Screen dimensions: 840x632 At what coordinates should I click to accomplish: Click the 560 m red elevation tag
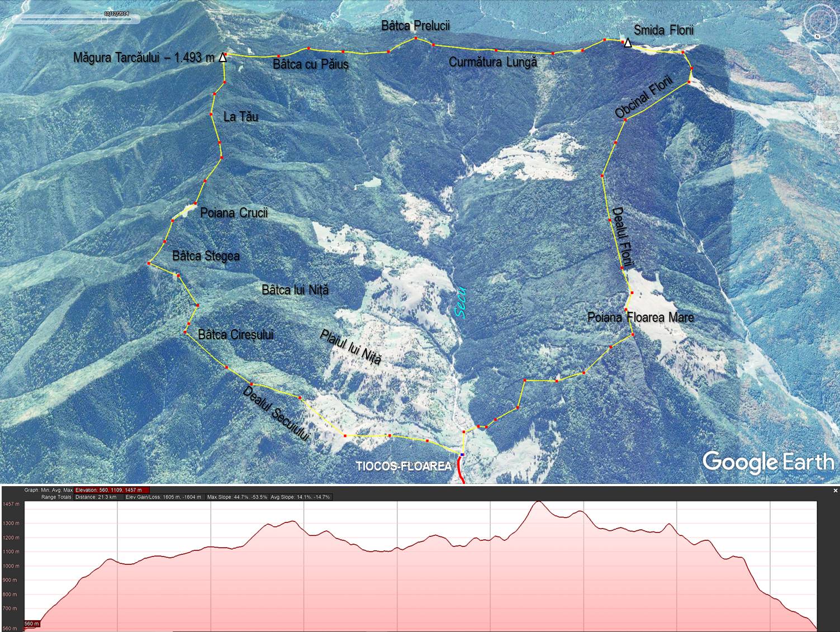pos(32,624)
